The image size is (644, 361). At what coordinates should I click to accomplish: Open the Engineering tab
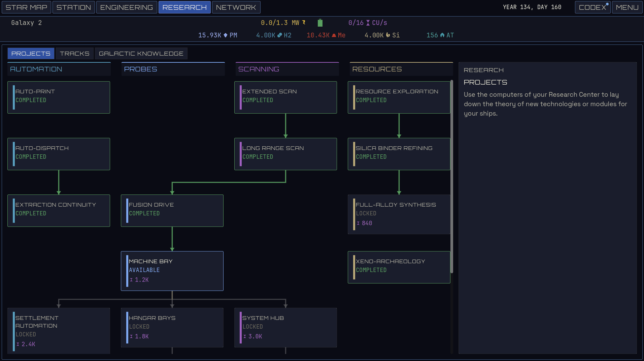click(x=127, y=7)
